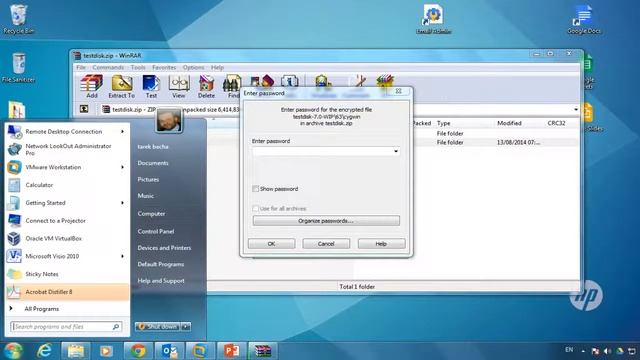Click the Find toolbar icon in WinRAR

tap(232, 86)
